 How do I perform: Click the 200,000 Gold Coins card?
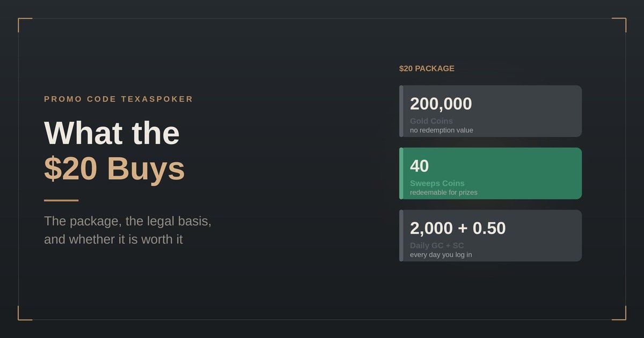click(491, 111)
